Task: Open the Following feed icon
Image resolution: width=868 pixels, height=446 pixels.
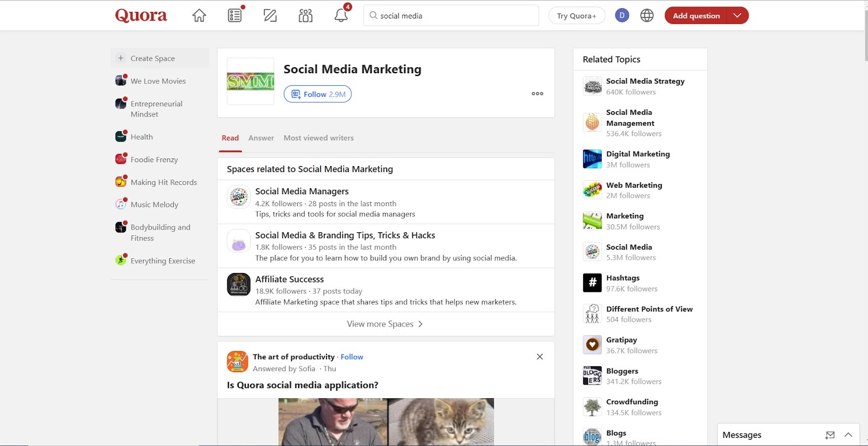Action: (x=235, y=15)
